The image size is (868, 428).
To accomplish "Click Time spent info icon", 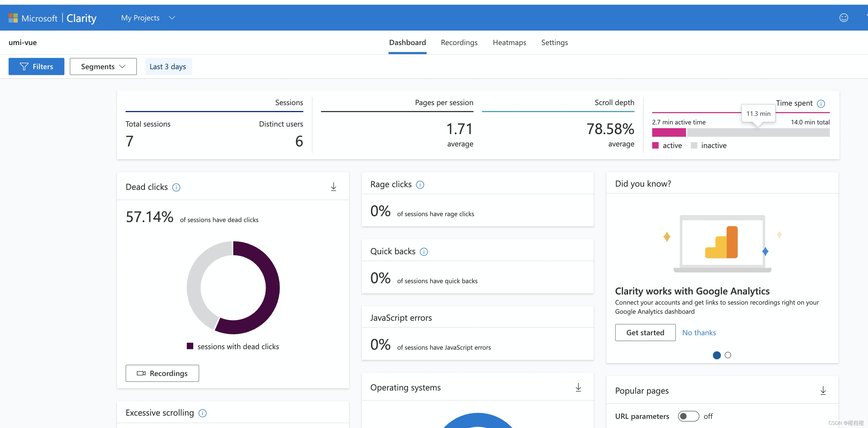I will 821,104.
